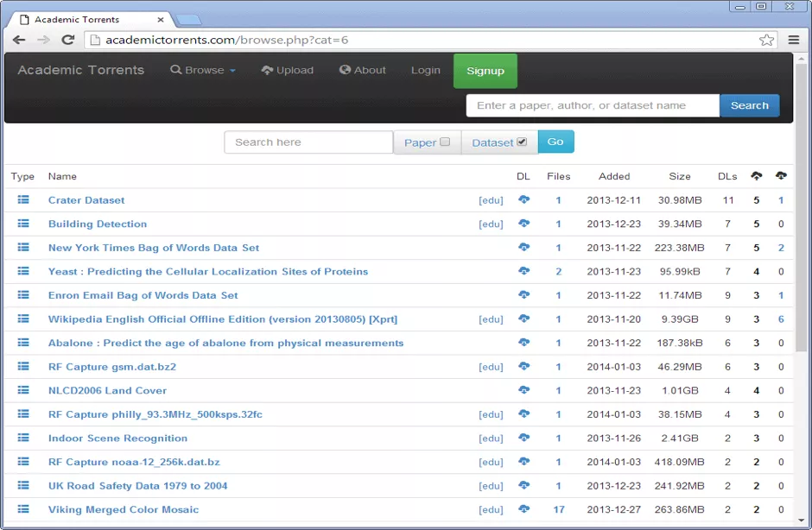The width and height of the screenshot is (812, 530).
Task: Select the type icon beside Viking Merged Color Mosaic
Action: tap(22, 509)
